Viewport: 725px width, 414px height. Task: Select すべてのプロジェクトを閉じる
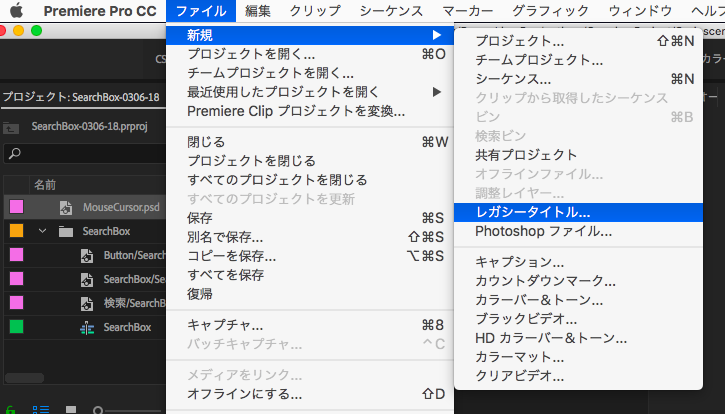tap(310, 180)
